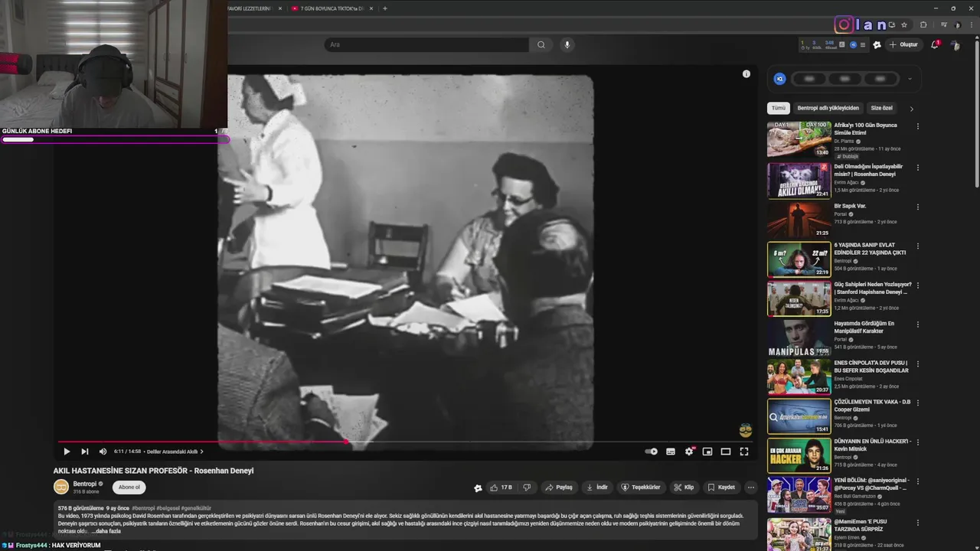Click the Oluştur create button
The image size is (980, 551).
(x=903, y=44)
